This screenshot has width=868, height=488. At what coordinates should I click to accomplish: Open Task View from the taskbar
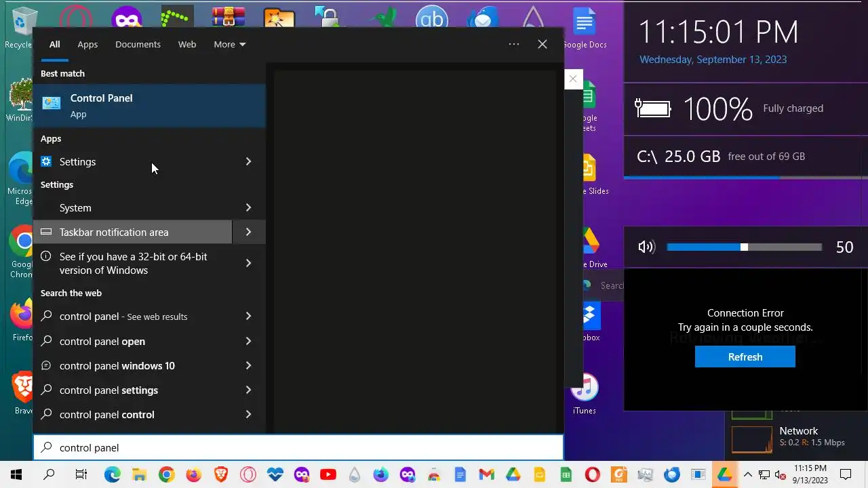click(x=81, y=474)
